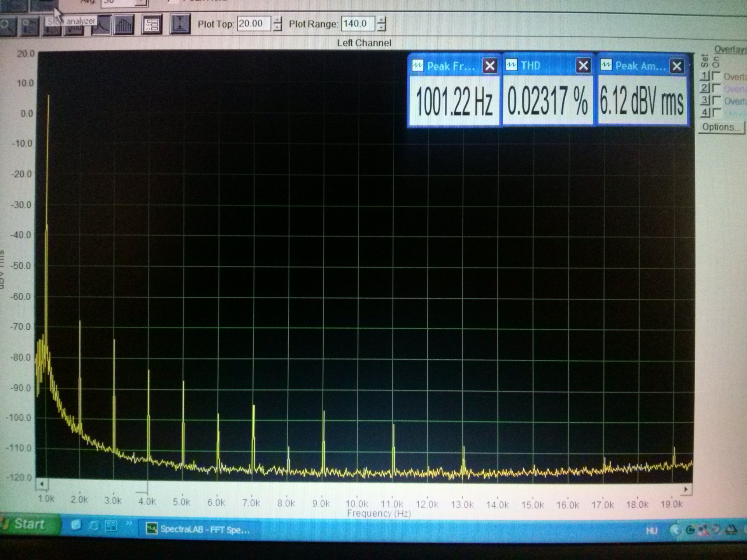
Task: Close the Peak Frequency readout window
Action: (490, 66)
